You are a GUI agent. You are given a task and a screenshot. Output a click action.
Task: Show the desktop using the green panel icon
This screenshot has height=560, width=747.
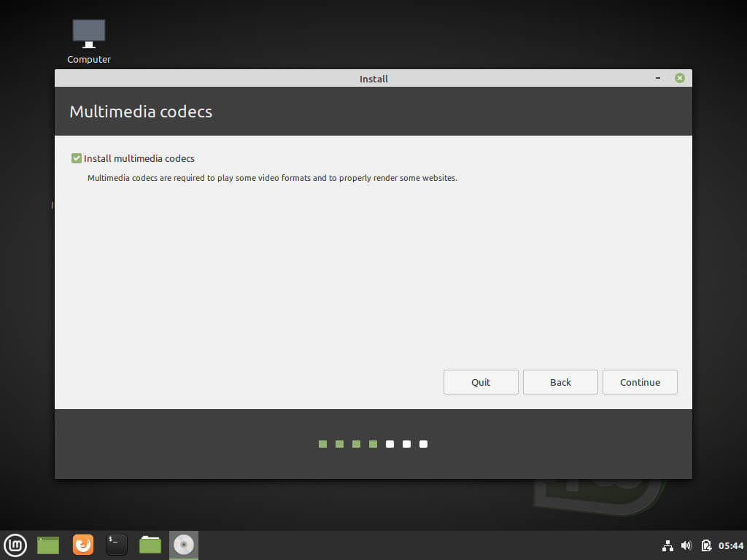(48, 545)
